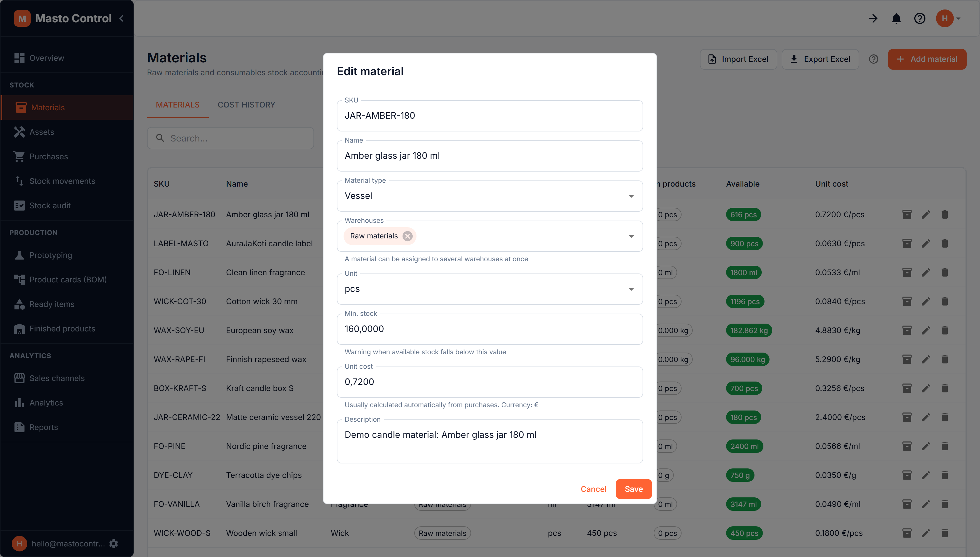Select the Materials tab
Viewport: 980px width, 557px height.
178,105
